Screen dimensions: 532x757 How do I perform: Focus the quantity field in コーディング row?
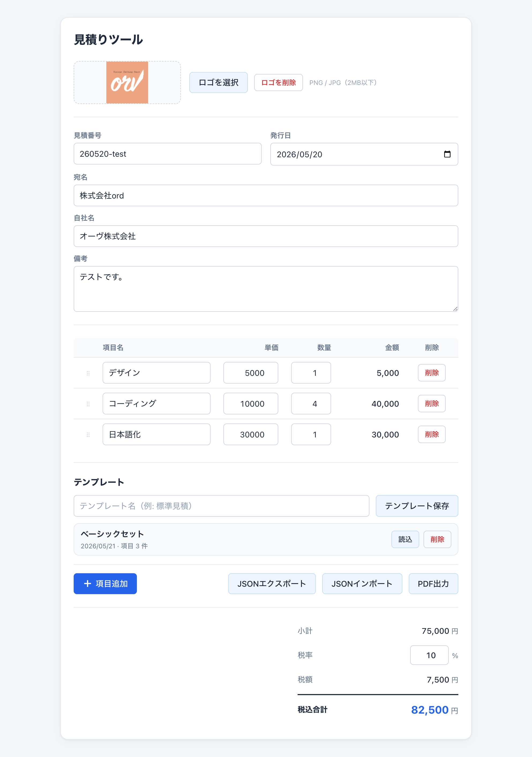point(311,404)
